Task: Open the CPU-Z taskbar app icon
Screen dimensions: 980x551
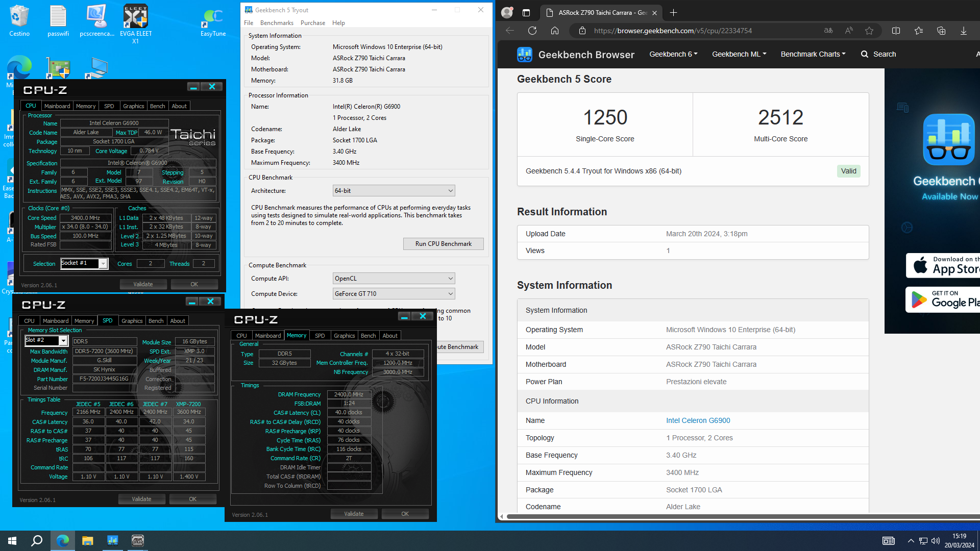Action: [x=138, y=541]
